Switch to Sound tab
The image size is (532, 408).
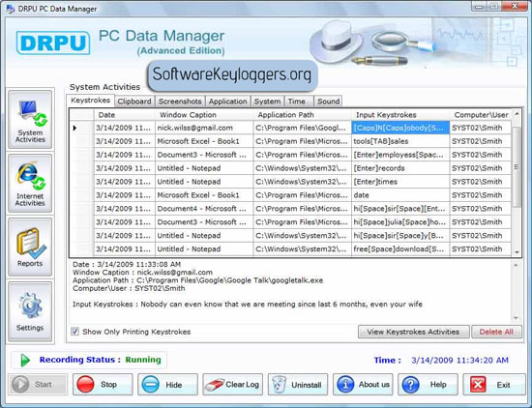tap(328, 102)
